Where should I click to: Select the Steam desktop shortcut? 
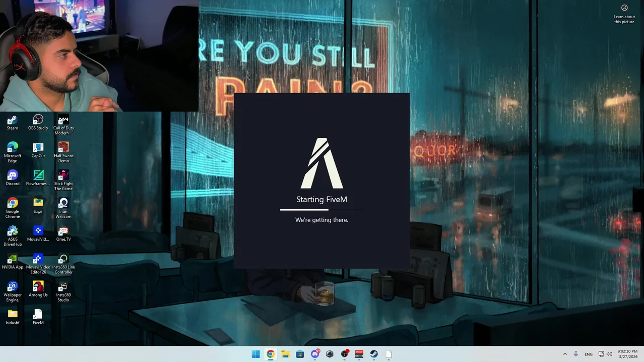(13, 122)
